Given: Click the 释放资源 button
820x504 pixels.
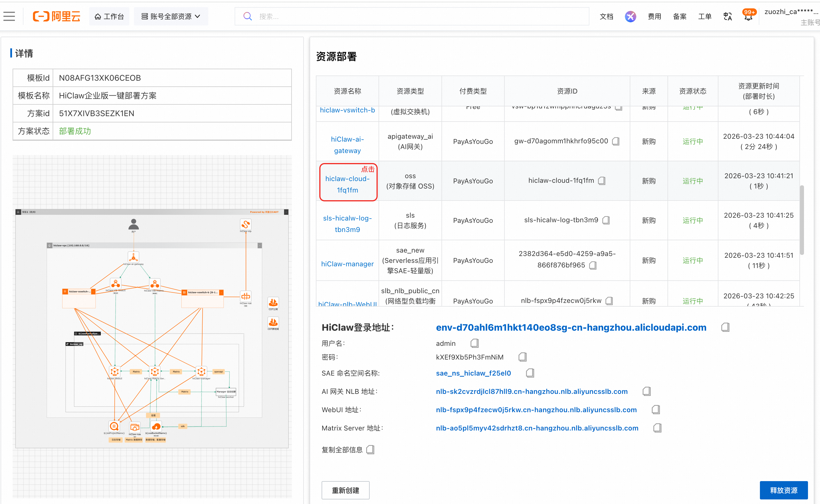Looking at the screenshot, I should [x=784, y=490].
